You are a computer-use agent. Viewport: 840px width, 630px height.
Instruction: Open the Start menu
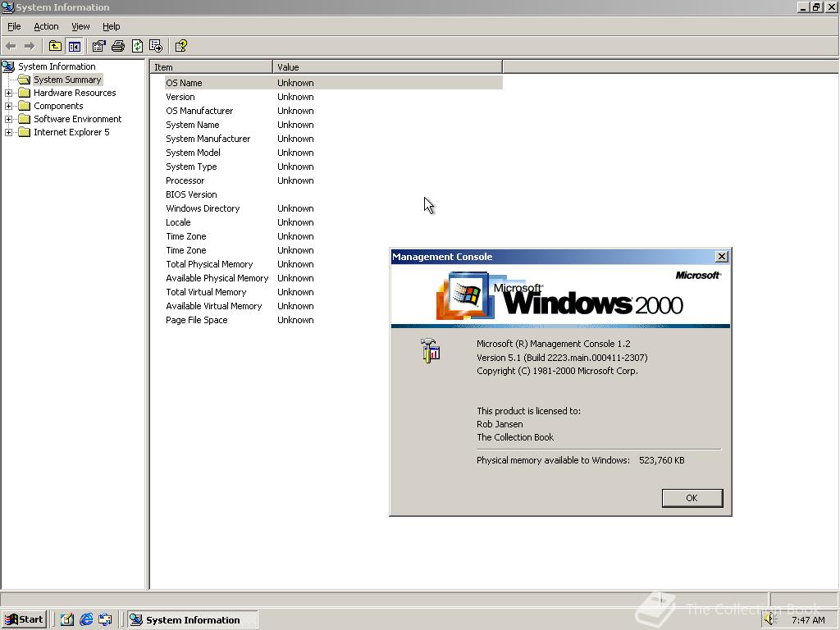pos(25,619)
